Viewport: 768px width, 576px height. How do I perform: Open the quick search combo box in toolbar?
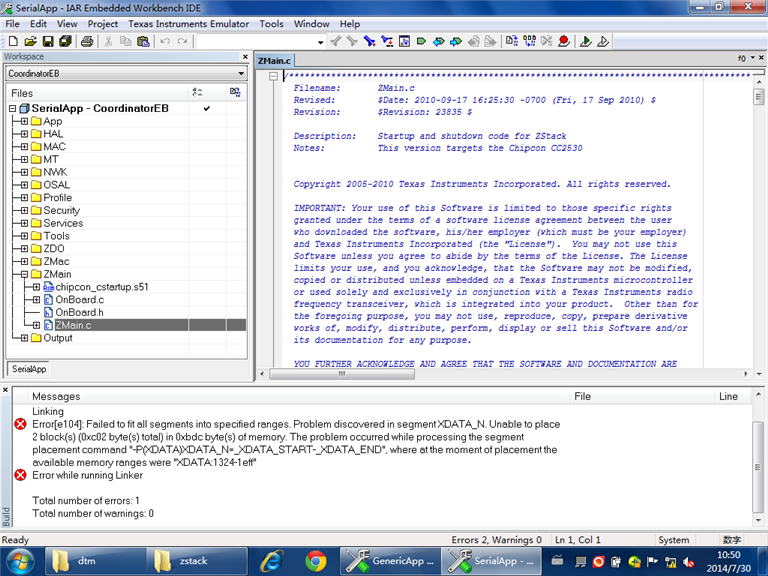pos(261,42)
